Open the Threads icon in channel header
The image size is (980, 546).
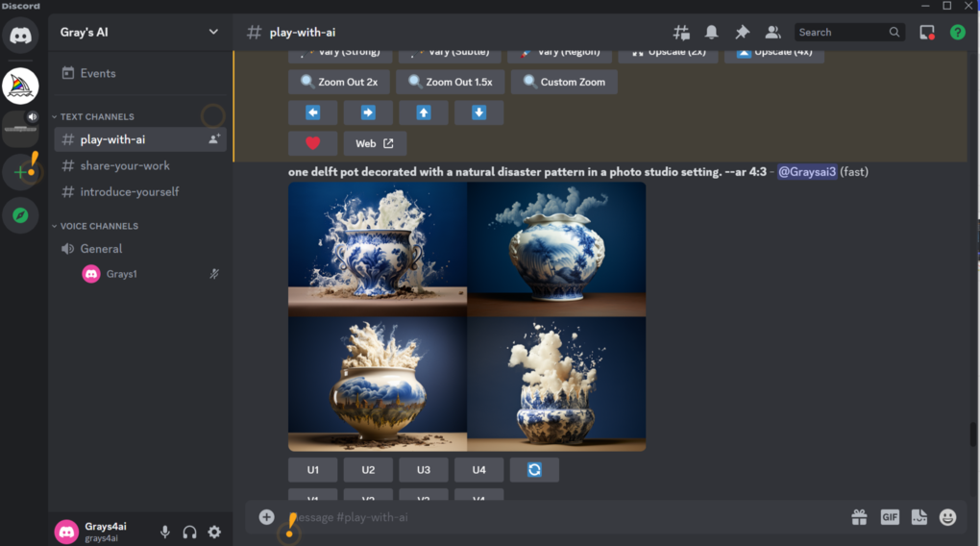coord(681,32)
